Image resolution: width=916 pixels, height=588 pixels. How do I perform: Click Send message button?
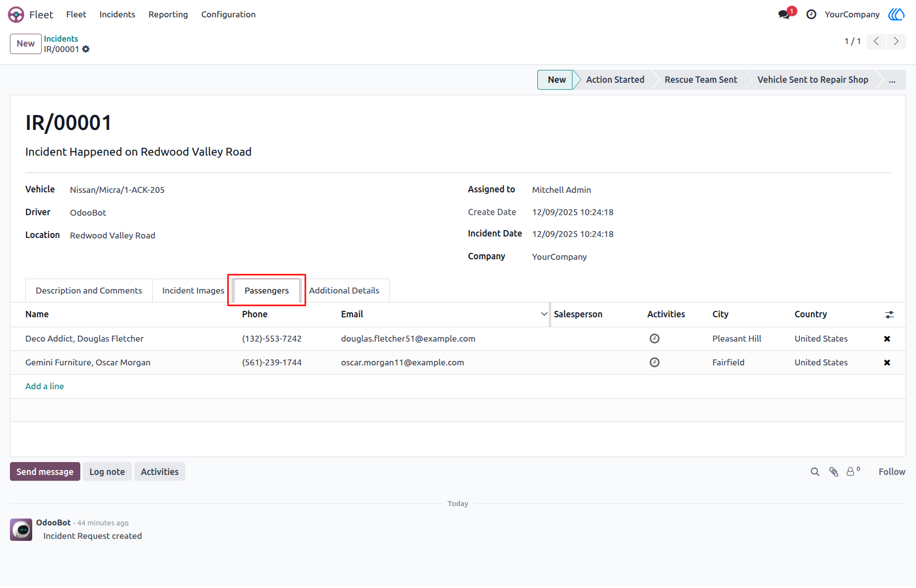(45, 472)
